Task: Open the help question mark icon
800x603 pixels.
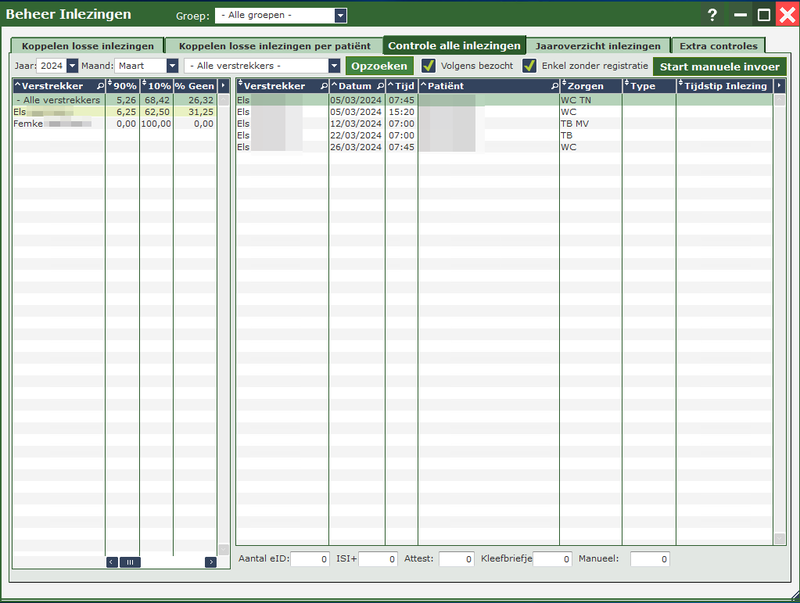Action: (x=712, y=15)
